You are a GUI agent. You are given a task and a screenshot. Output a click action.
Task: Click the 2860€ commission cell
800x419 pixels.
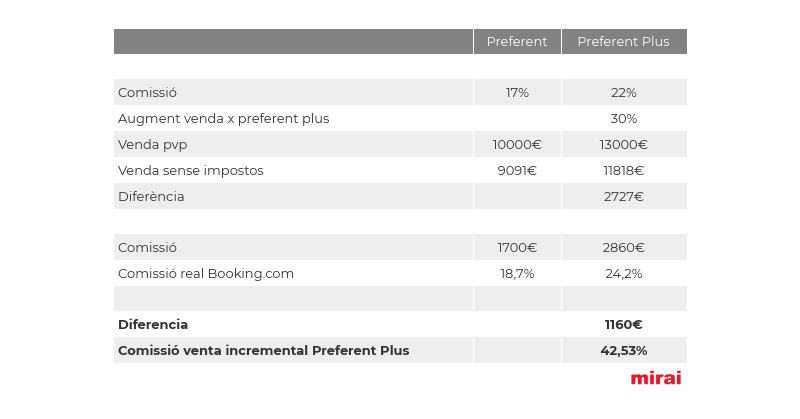[623, 248]
